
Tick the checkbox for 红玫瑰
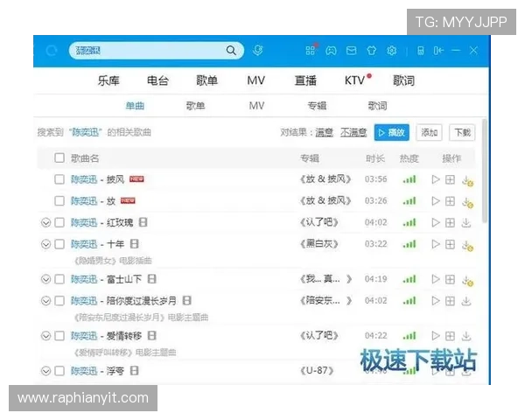(59, 222)
